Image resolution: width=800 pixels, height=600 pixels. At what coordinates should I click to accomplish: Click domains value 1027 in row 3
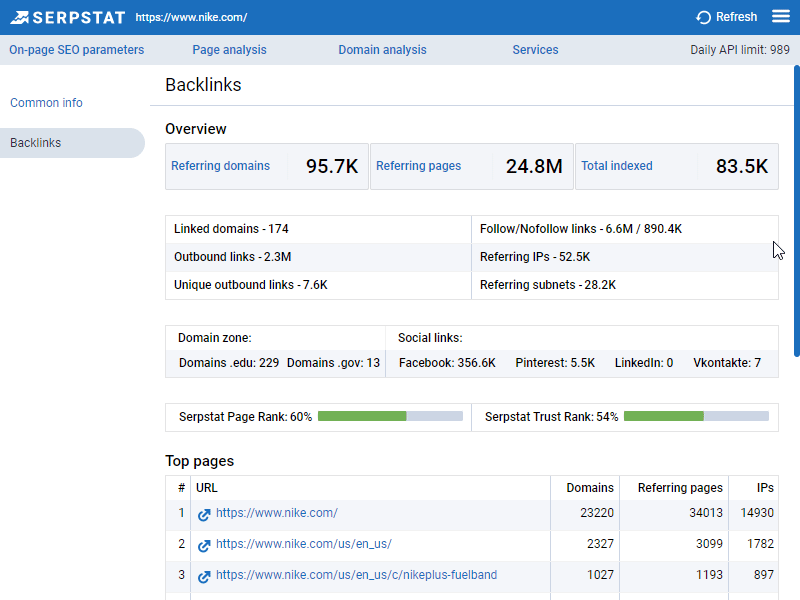[x=601, y=574]
